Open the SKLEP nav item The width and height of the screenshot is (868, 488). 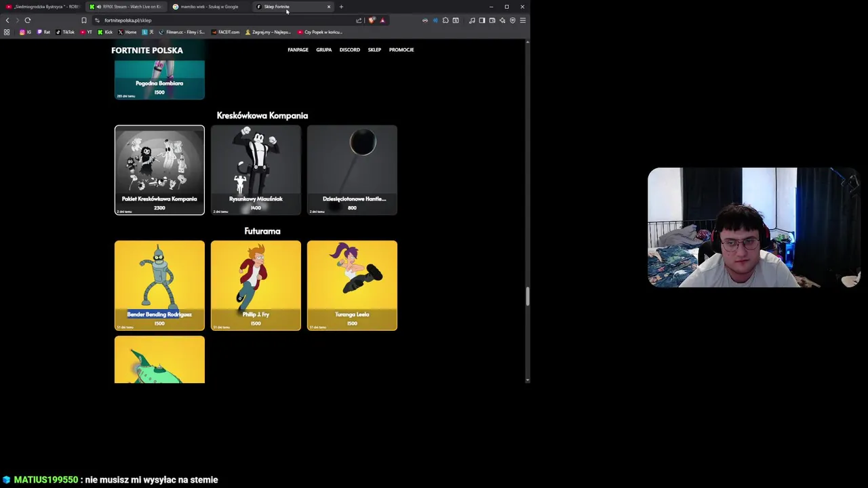[374, 49]
